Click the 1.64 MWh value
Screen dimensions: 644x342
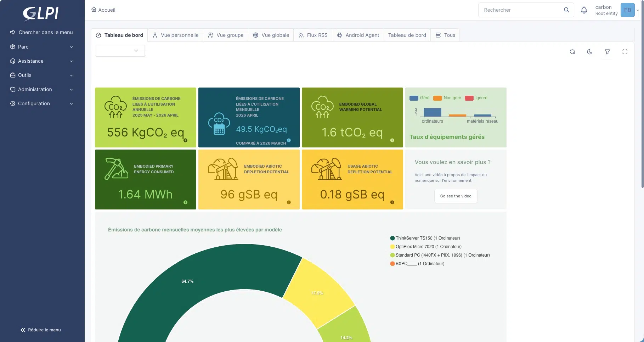click(x=145, y=194)
